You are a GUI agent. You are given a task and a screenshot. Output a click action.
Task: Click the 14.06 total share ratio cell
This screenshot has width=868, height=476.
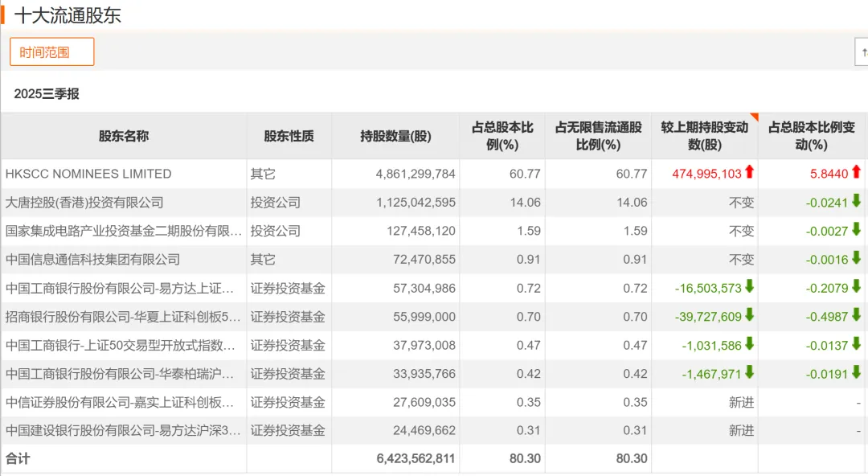(526, 203)
